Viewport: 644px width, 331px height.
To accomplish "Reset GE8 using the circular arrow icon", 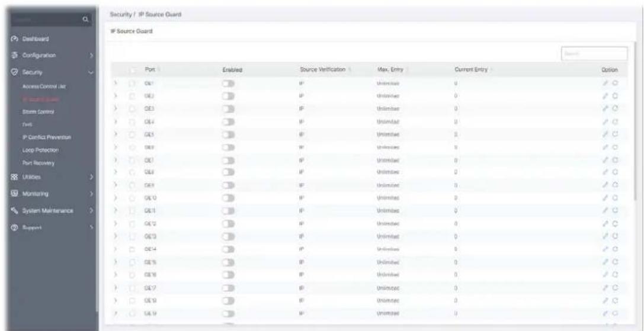I will click(x=615, y=172).
